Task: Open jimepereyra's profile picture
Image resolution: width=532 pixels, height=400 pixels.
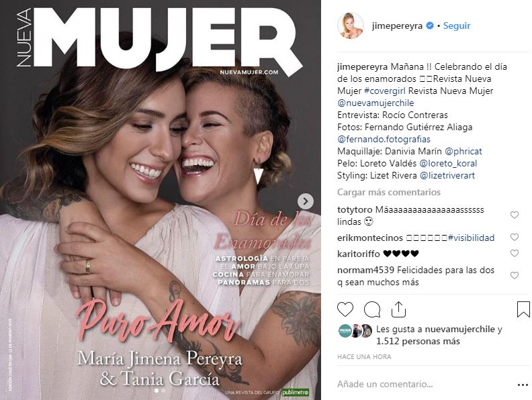Action: pyautogui.click(x=351, y=26)
